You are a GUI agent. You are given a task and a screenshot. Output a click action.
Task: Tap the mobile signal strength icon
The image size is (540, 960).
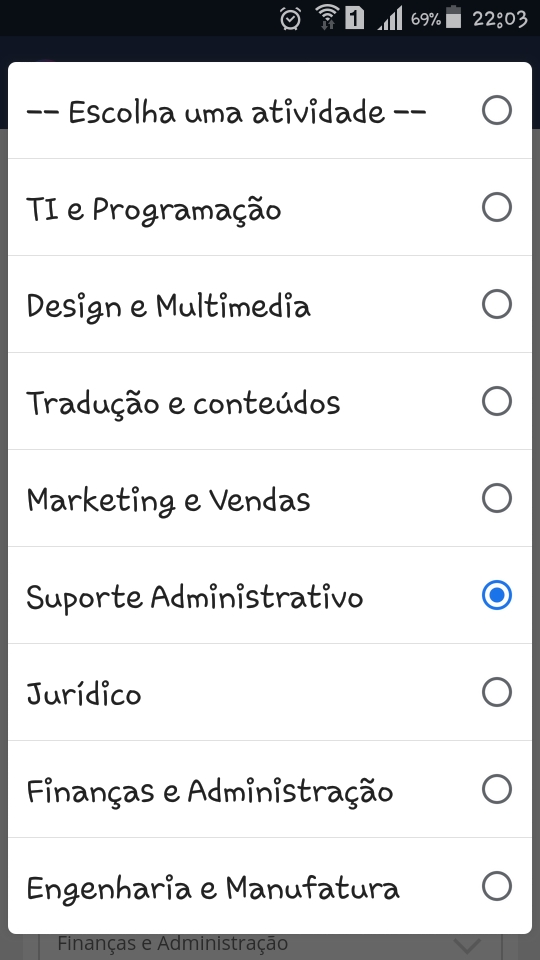[x=390, y=18]
